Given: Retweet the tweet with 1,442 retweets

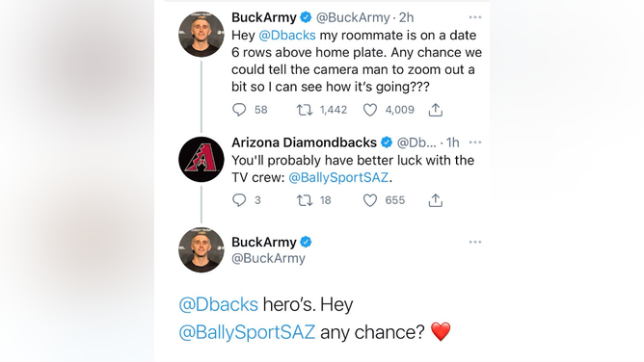Looking at the screenshot, I should (305, 110).
